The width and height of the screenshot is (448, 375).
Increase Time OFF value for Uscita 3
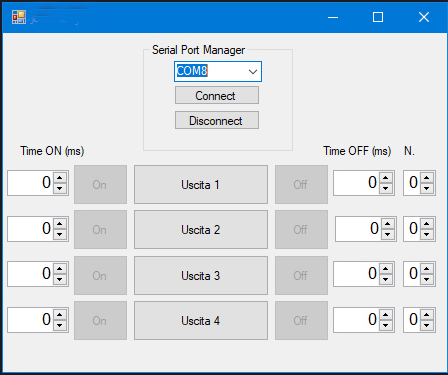[x=386, y=268]
